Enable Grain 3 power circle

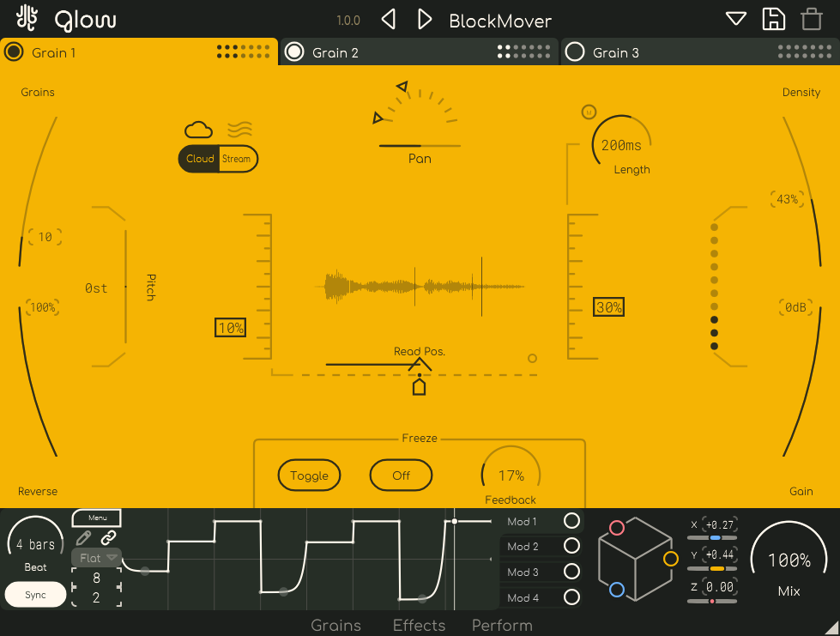pyautogui.click(x=575, y=52)
